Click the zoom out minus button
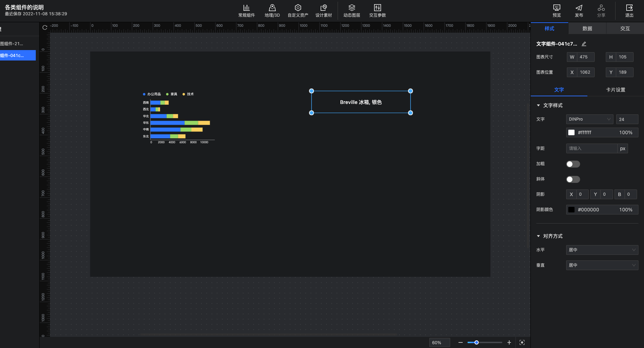Image resolution: width=644 pixels, height=348 pixels. coord(460,342)
